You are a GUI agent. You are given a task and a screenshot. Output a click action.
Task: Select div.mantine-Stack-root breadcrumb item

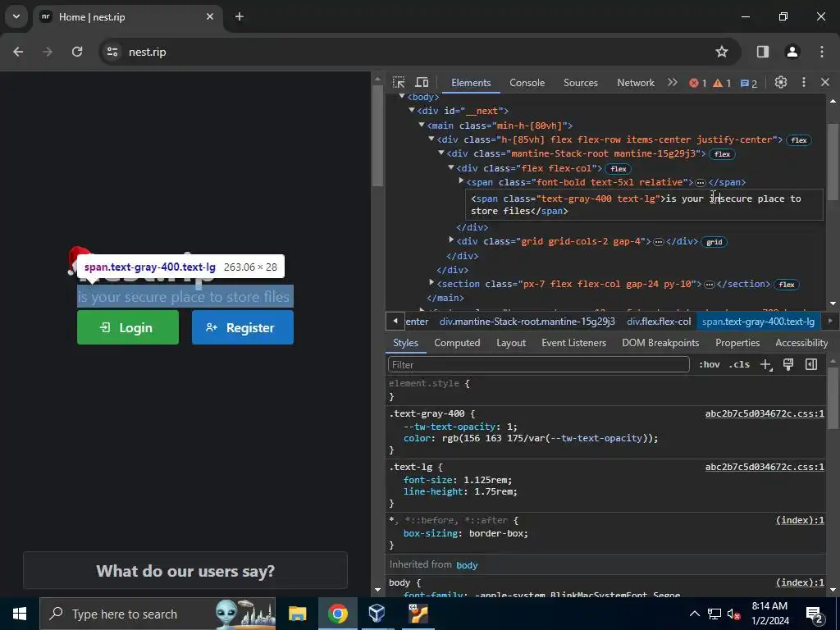pyautogui.click(x=527, y=322)
